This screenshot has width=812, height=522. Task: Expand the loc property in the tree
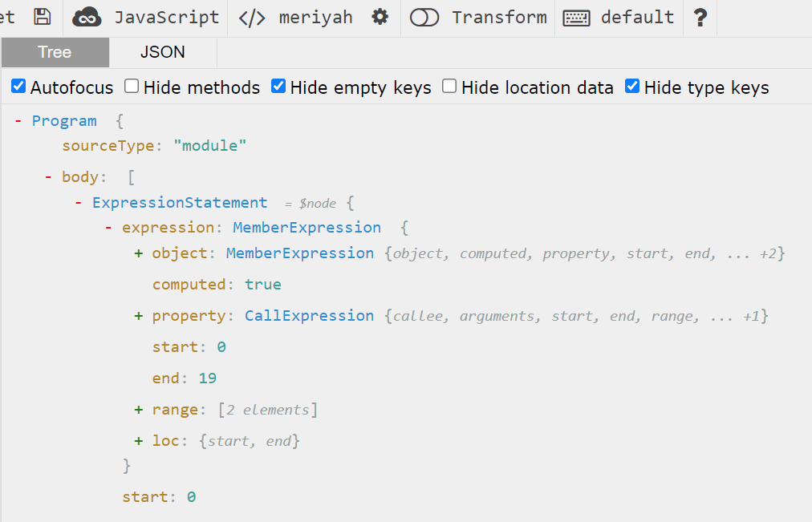[138, 440]
